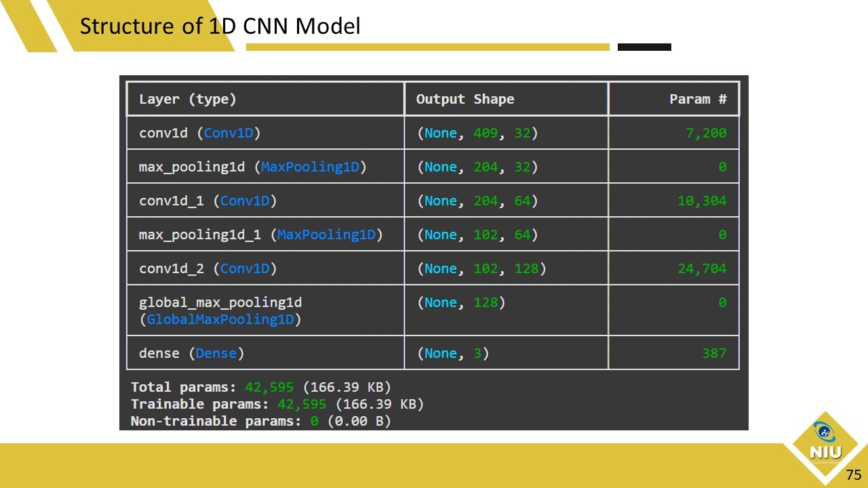Click the conv1d_1 layer name

point(172,201)
